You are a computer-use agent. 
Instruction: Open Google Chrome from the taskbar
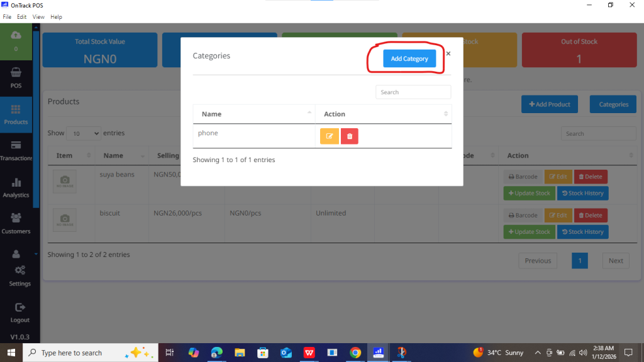(x=355, y=353)
